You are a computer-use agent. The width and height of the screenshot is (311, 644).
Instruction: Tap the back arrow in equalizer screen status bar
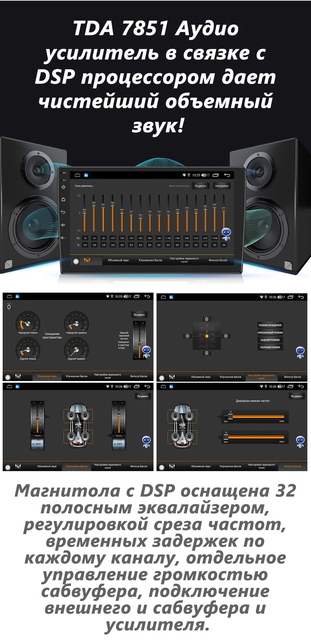pyautogui.click(x=227, y=175)
